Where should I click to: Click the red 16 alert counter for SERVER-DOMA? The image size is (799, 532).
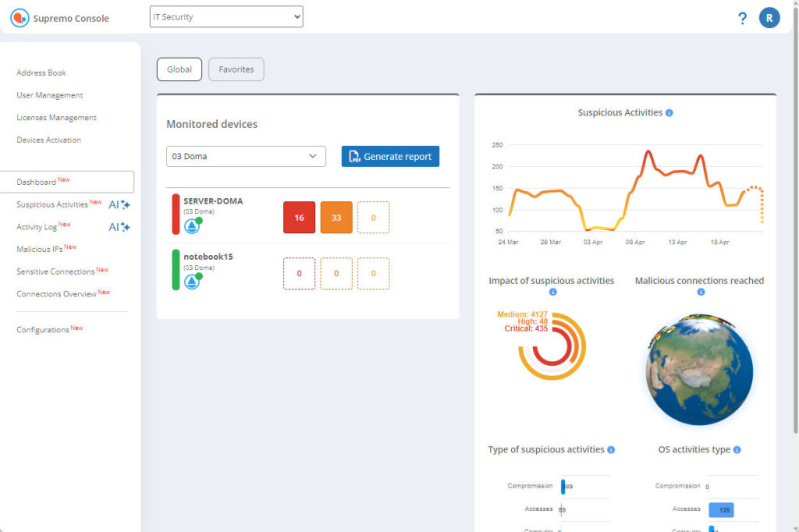click(x=299, y=218)
